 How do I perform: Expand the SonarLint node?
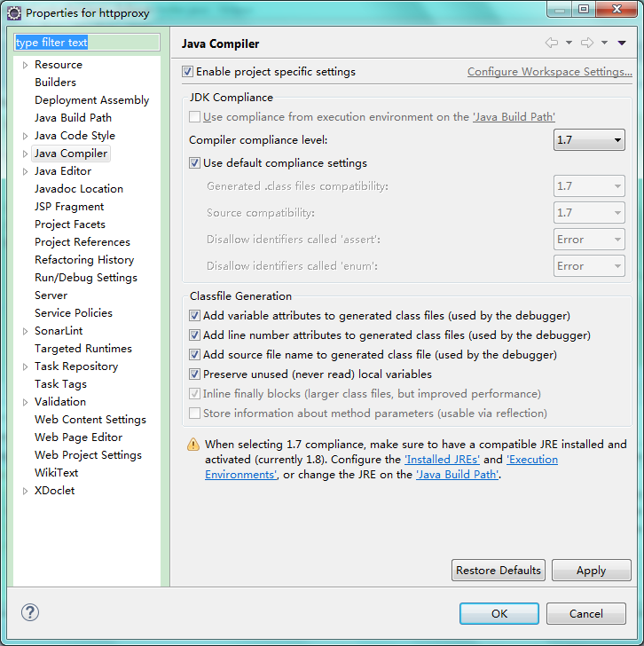[x=25, y=331]
